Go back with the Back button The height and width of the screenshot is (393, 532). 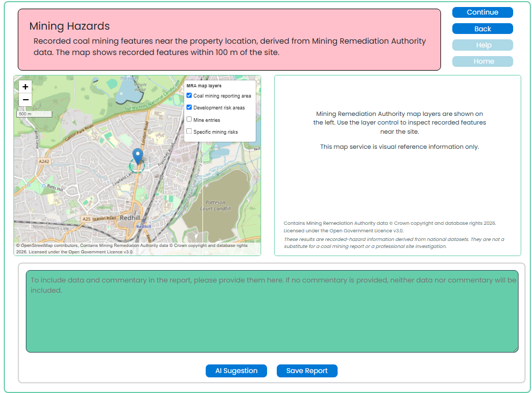[482, 29]
